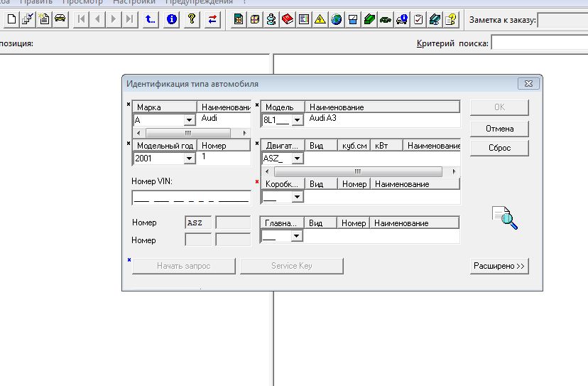Viewport: 588px width, 386px height.
Task: Click the red book toolbar icon
Action: pyautogui.click(x=288, y=19)
